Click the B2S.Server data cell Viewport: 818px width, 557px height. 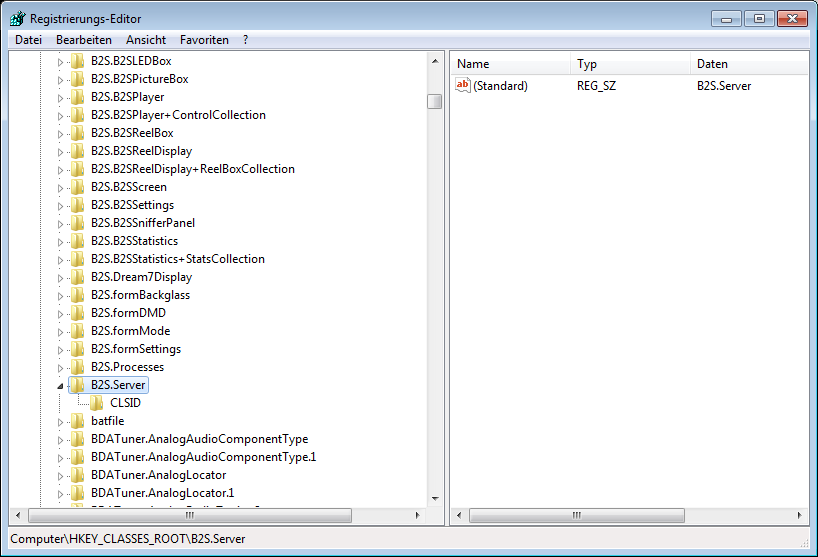(x=724, y=86)
